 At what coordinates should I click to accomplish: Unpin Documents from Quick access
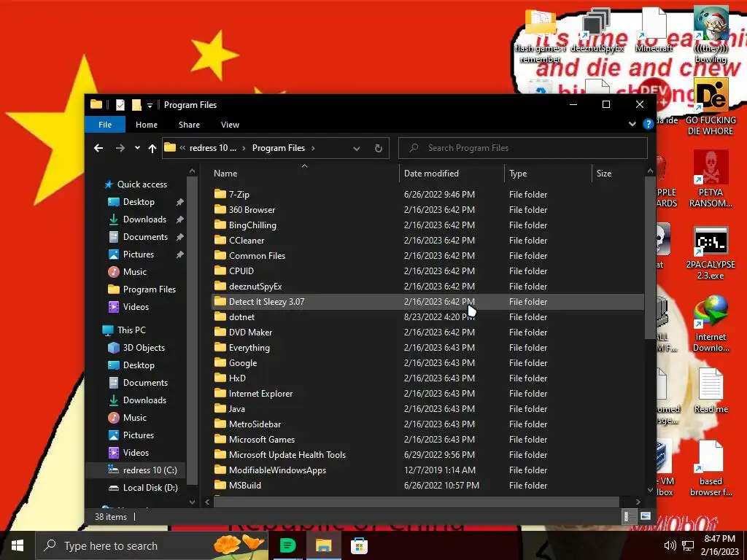pos(179,237)
